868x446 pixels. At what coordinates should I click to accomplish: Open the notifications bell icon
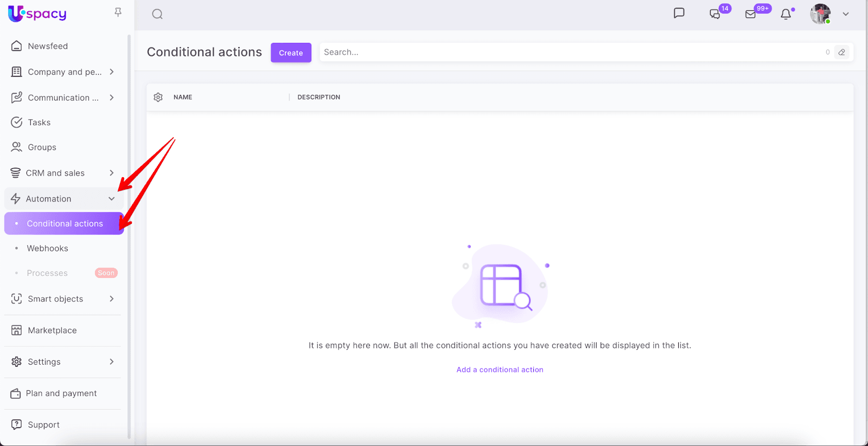[x=786, y=14]
